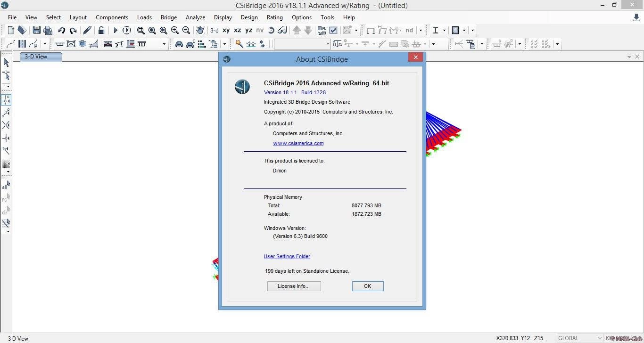Image resolution: width=644 pixels, height=343 pixels.
Task: Zoom in one step
Action: point(174,30)
